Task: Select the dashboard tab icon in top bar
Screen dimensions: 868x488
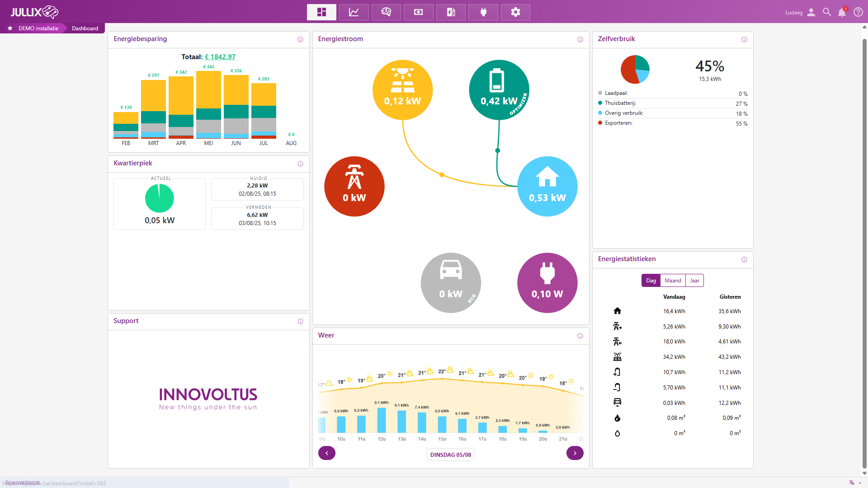Action: tap(321, 12)
